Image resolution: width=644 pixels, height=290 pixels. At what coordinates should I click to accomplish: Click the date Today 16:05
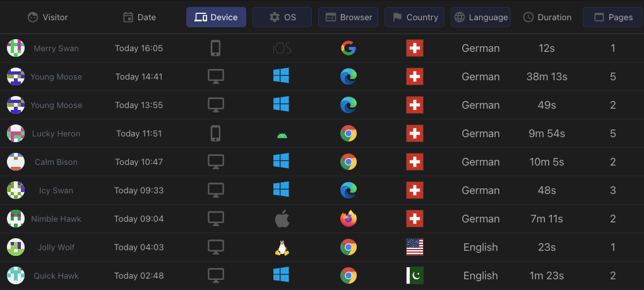[x=139, y=49]
